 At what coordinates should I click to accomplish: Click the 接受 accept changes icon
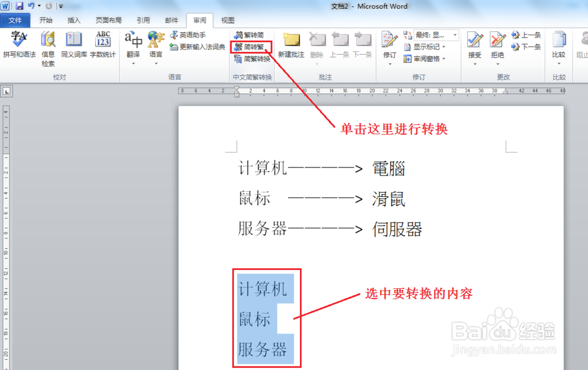tap(474, 41)
